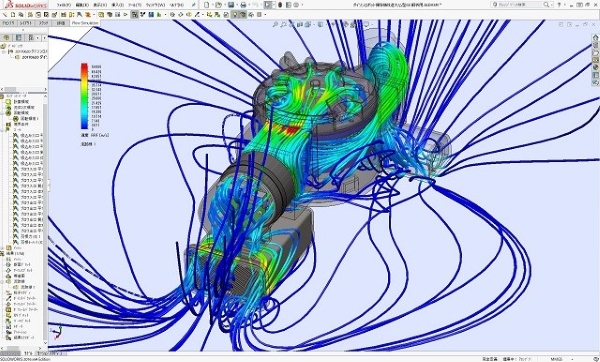Collapse the goals folder in simulation tree
This screenshot has width=600, height=362.
tap(2, 130)
